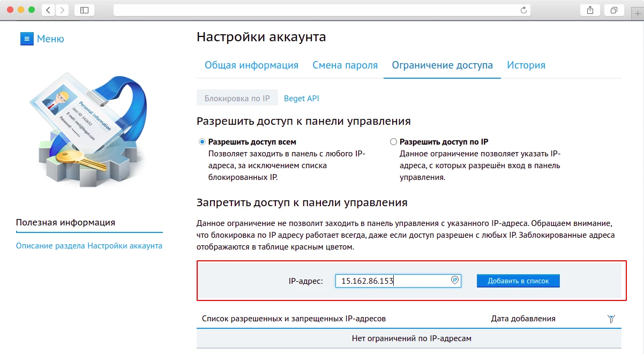Open Описание раздела Настройки аккаунта link
The image size is (644, 354).
(88, 244)
